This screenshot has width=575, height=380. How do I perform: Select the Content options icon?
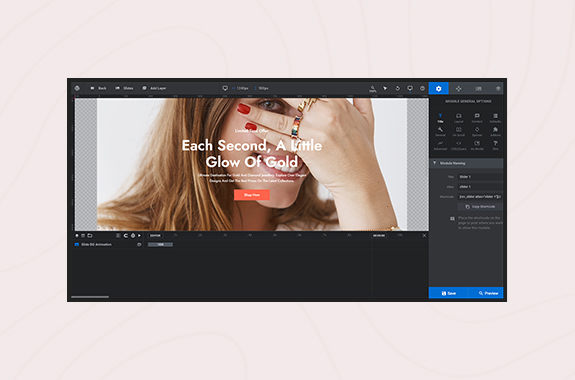pos(477,118)
